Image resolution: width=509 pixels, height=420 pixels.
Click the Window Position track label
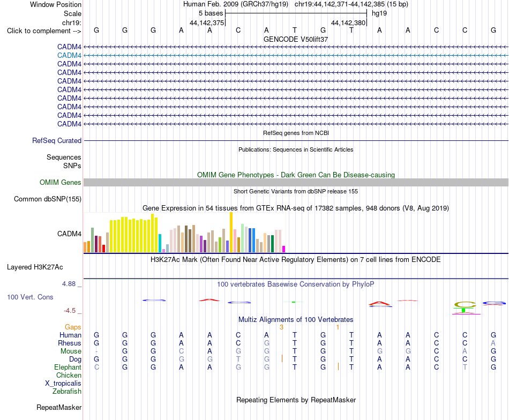pyautogui.click(x=56, y=4)
